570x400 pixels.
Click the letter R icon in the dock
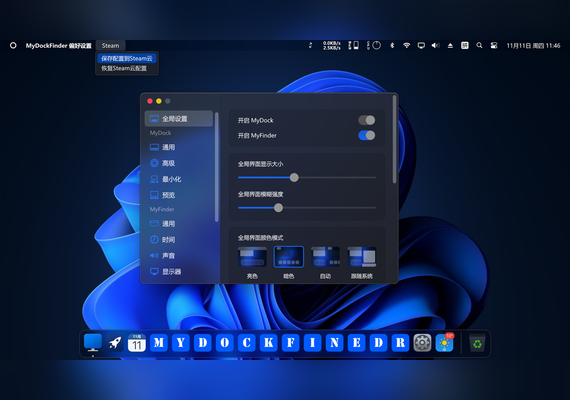pos(400,343)
